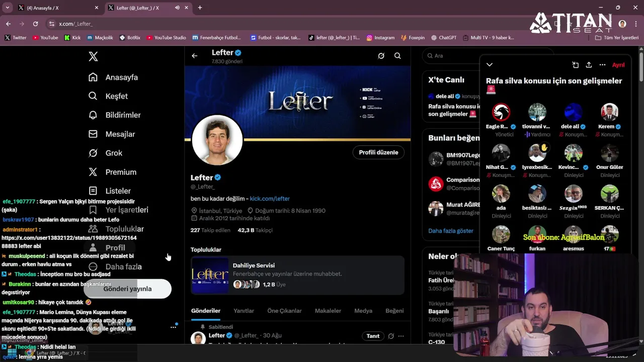Click the back arrow beside Lefter header
Screen dimensions: 644x362
[x=195, y=56]
